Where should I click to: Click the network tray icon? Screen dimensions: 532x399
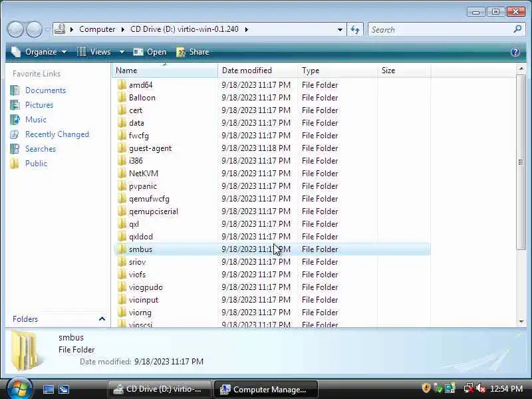[x=469, y=388]
